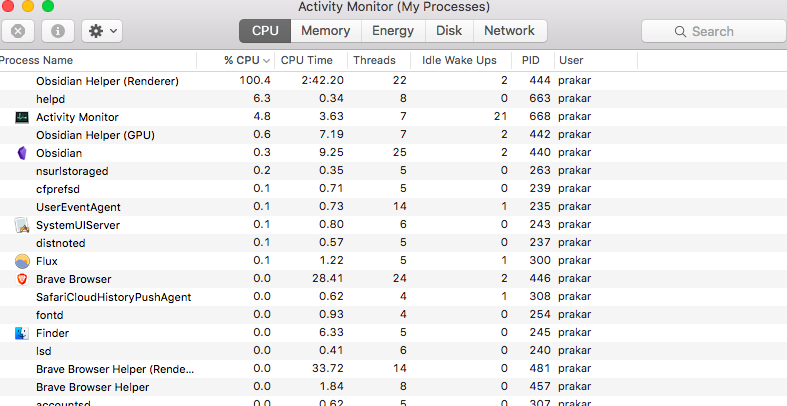Switch to the Memory tab

326,31
